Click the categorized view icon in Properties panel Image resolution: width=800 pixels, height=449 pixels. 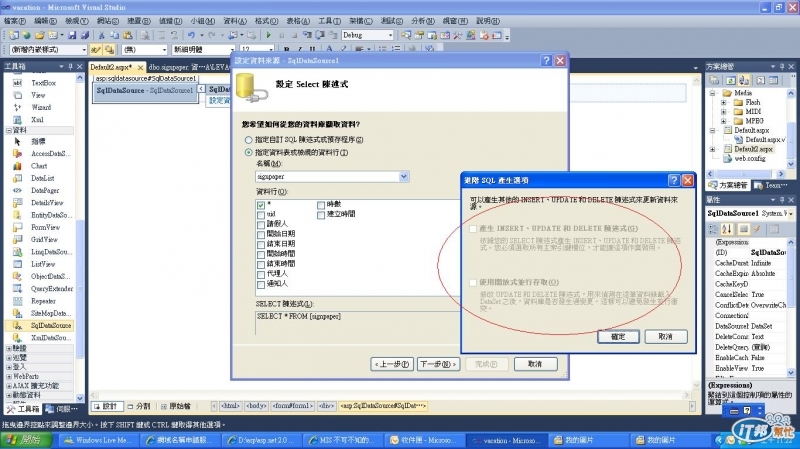(713, 229)
